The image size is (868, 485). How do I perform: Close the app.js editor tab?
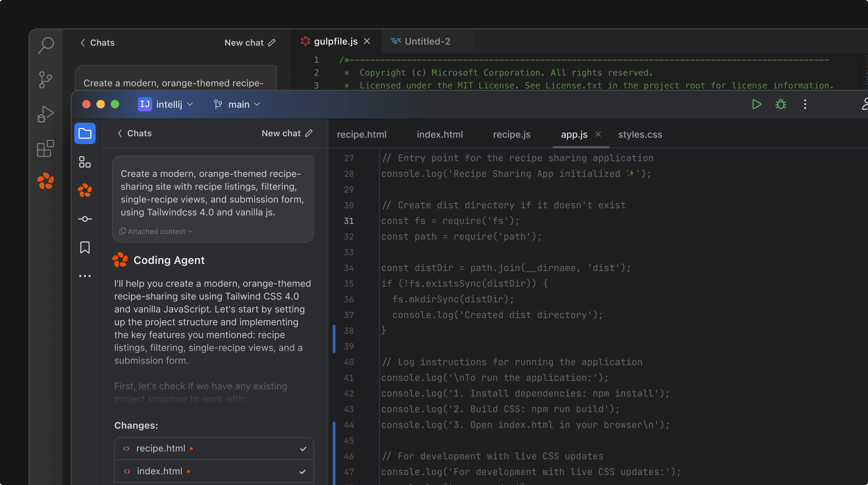598,134
